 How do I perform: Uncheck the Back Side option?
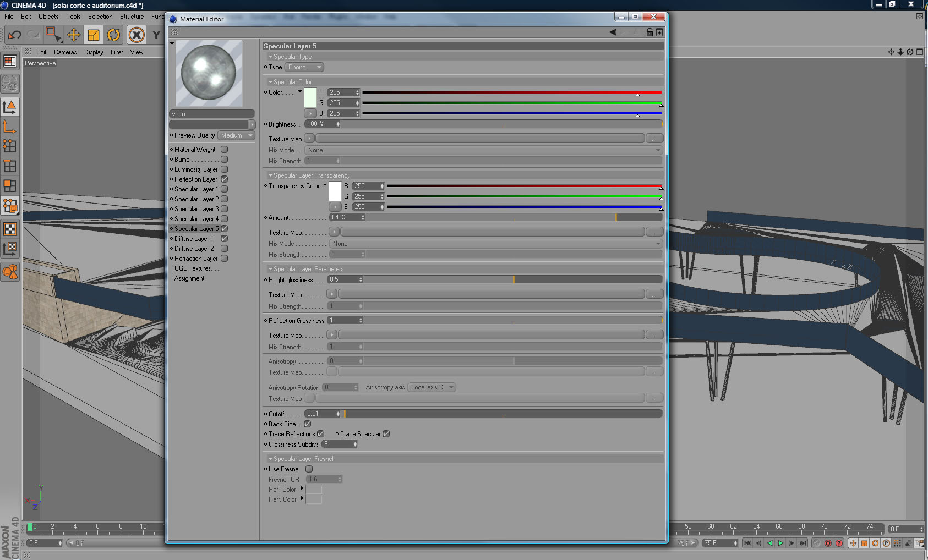click(x=307, y=424)
